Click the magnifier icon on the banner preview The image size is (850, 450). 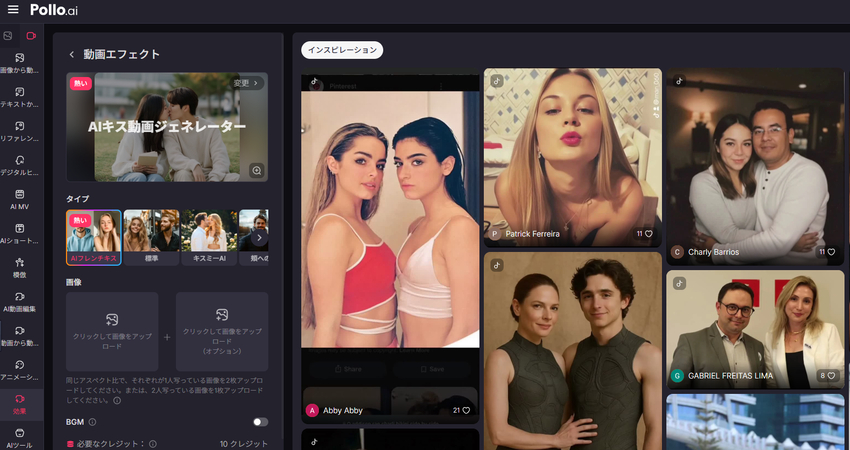(x=257, y=170)
